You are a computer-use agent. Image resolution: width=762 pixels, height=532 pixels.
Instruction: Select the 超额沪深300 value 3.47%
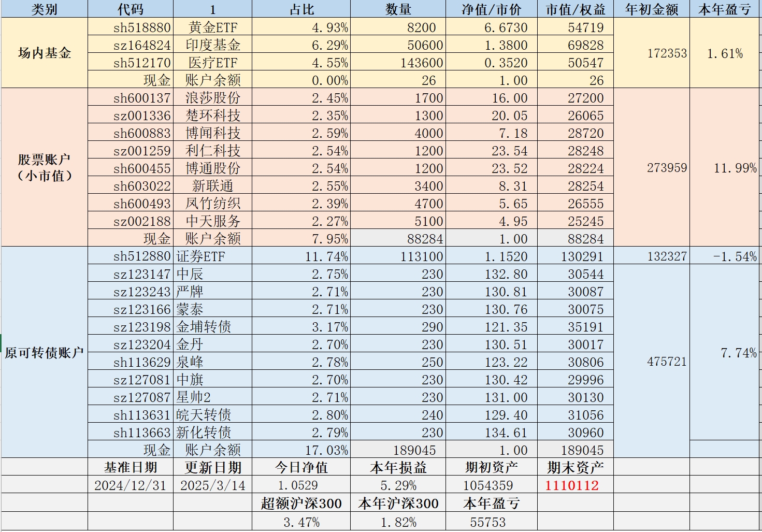pyautogui.click(x=301, y=522)
